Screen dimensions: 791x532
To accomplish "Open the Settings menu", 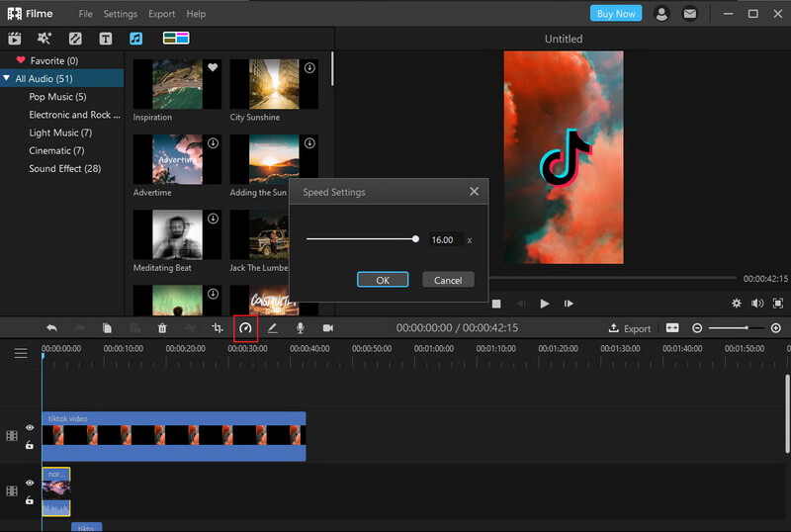I will click(x=120, y=14).
